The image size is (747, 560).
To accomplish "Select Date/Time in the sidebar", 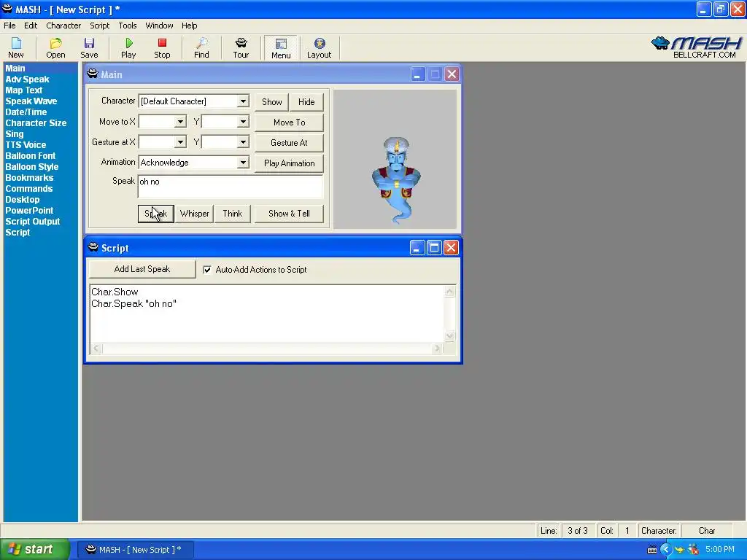I will [26, 112].
